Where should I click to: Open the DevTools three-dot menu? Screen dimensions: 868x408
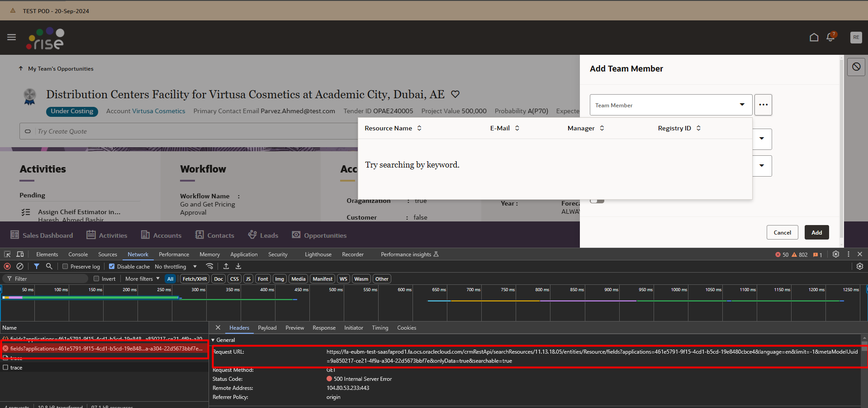(849, 254)
